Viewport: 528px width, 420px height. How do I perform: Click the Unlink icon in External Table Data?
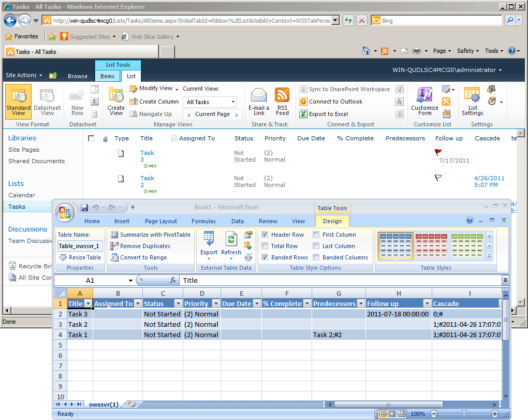tap(248, 258)
